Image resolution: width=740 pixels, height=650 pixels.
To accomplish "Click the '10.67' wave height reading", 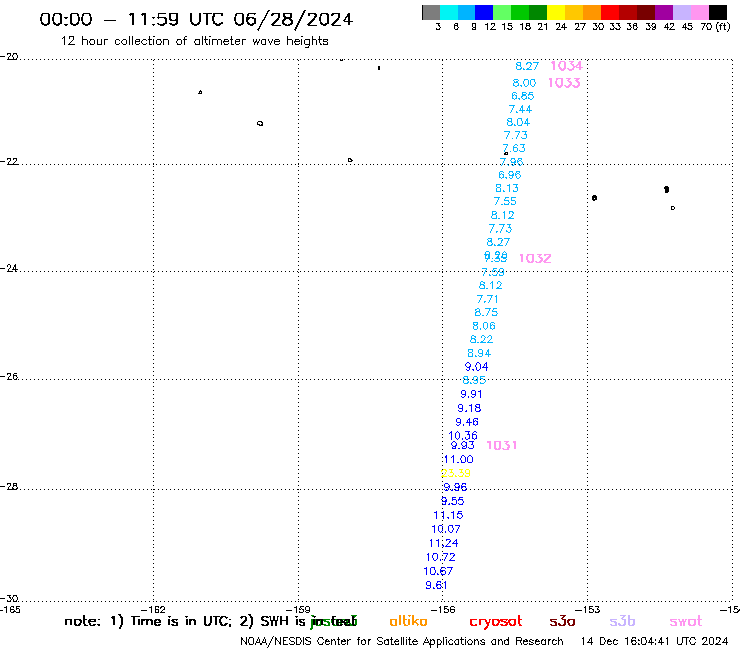I will click(438, 571).
